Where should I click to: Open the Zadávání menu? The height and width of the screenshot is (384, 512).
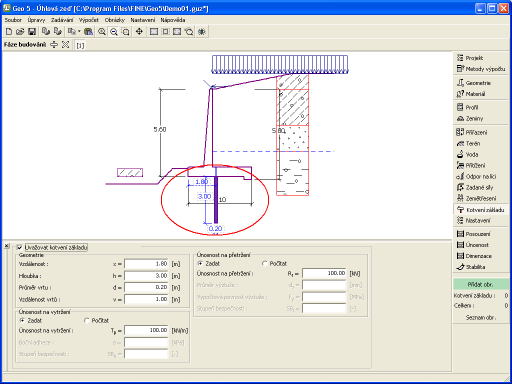tap(62, 20)
